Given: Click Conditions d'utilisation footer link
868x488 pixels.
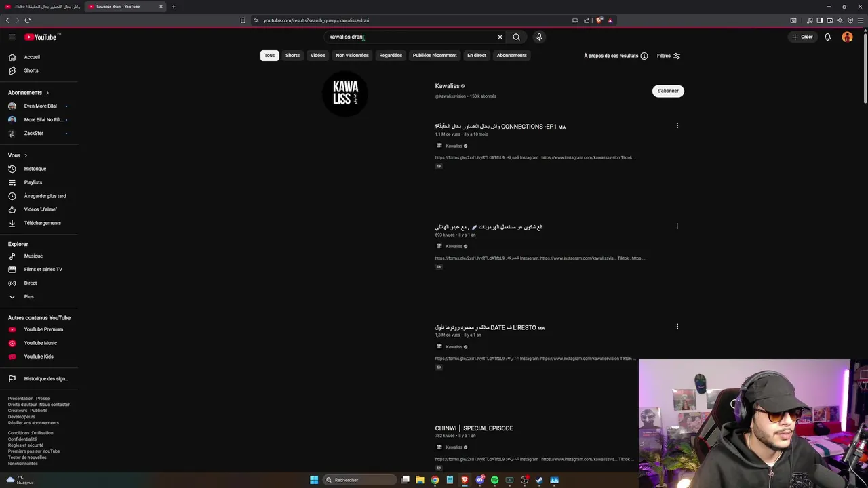Looking at the screenshot, I should [x=31, y=433].
